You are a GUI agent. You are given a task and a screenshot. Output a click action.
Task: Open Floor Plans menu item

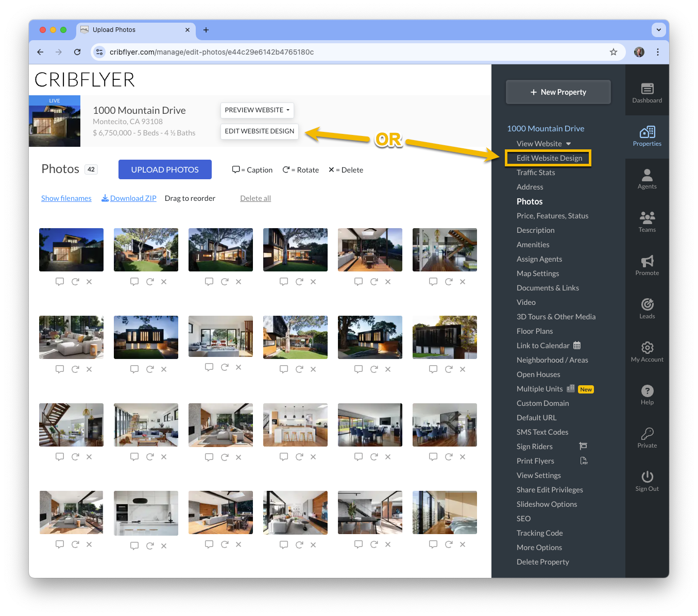click(x=535, y=331)
